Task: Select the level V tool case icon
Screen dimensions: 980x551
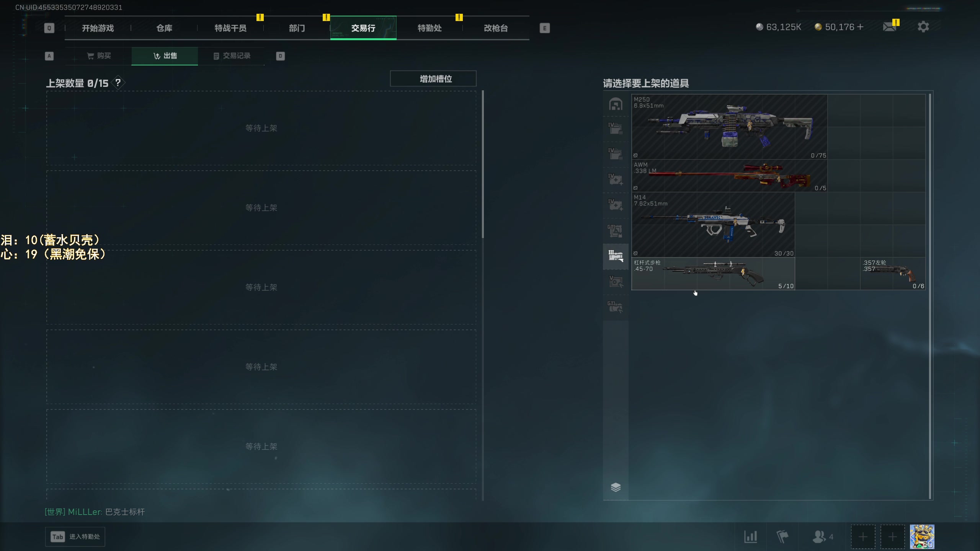Action: pyautogui.click(x=616, y=282)
